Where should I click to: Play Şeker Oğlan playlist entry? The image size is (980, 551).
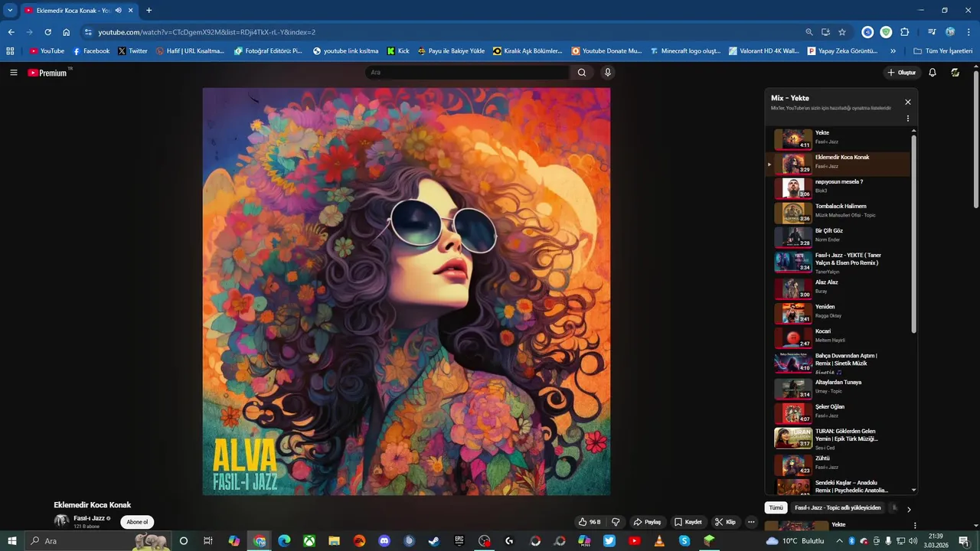(x=838, y=413)
